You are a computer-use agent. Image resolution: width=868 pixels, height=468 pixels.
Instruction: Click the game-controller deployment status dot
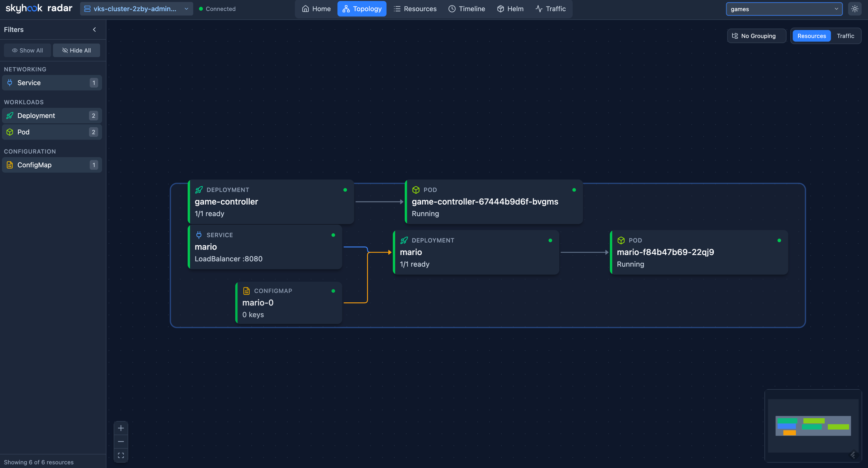345,190
